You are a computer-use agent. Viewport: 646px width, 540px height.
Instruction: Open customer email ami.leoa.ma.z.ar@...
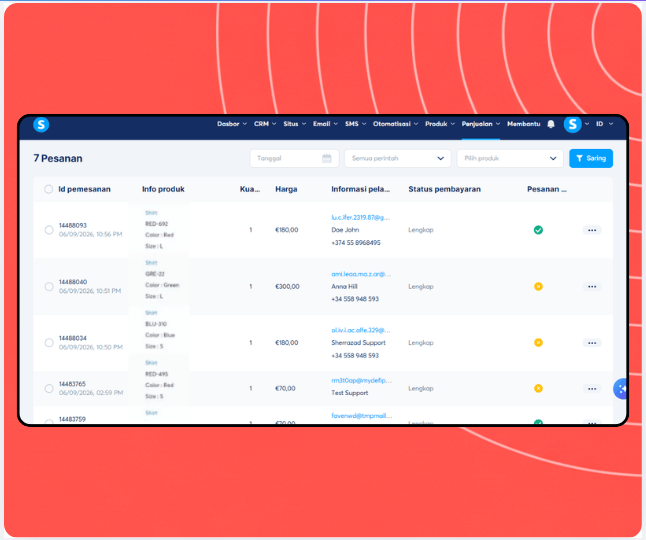pos(361,274)
